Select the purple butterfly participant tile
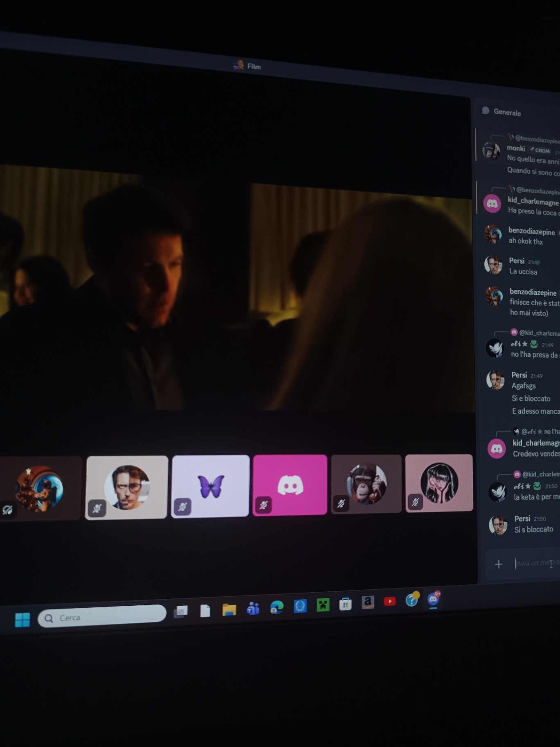Screen dimensions: 560x747 tap(210, 486)
